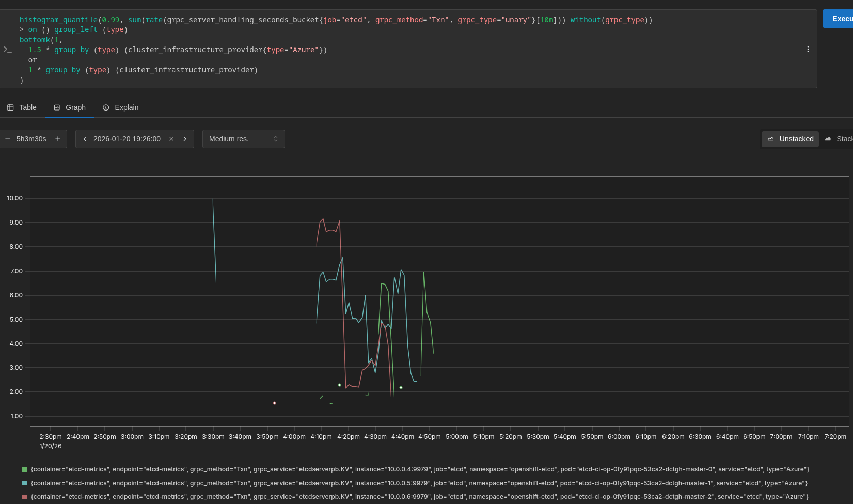This screenshot has width=853, height=504.
Task: Click the 5h3m30s range field
Action: pyautogui.click(x=31, y=139)
